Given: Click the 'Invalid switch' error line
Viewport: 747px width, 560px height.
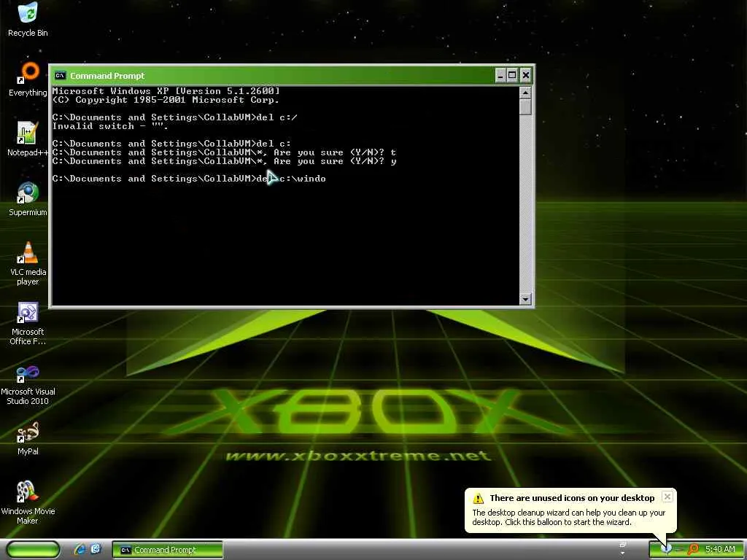Looking at the screenshot, I should coord(111,126).
